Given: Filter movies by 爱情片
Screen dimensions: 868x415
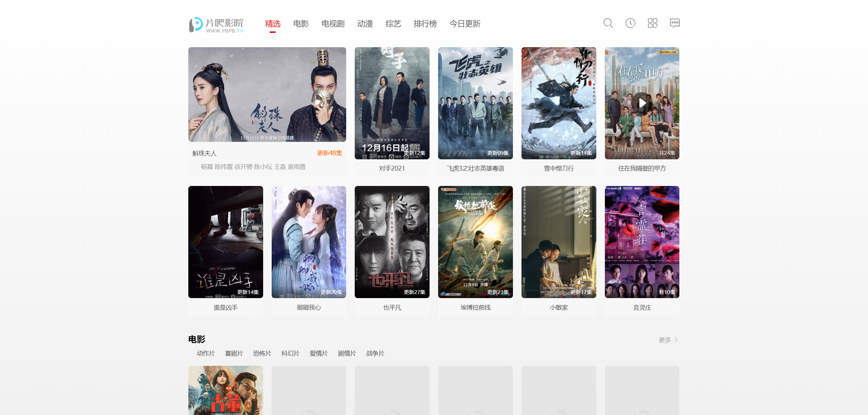Looking at the screenshot, I should pyautogui.click(x=318, y=353).
